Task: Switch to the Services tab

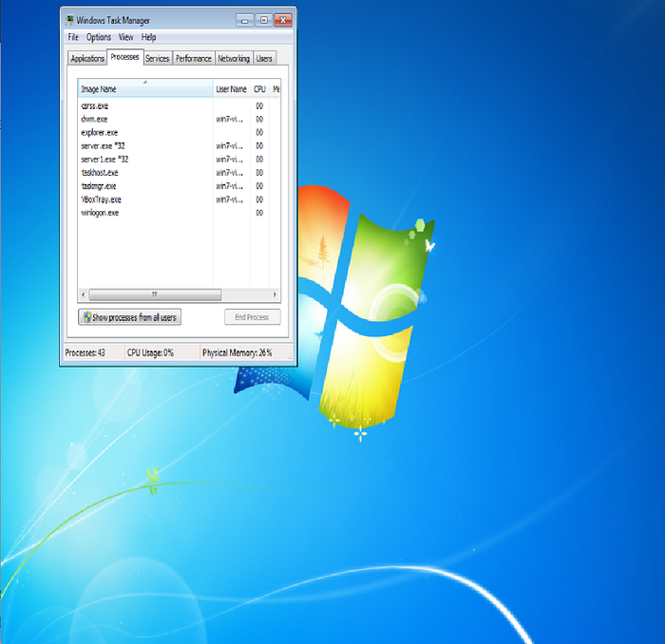Action: coord(158,59)
